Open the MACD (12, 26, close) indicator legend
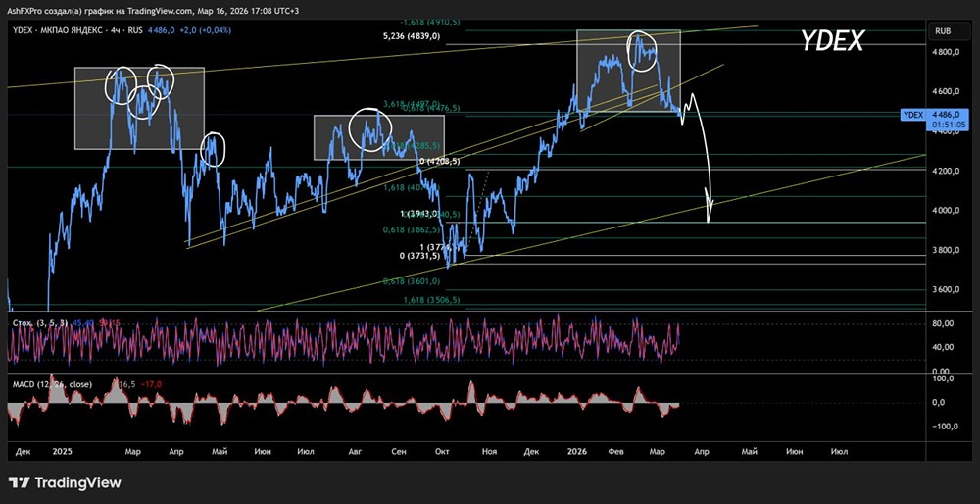Screen dimensions: 980x504 53,384
